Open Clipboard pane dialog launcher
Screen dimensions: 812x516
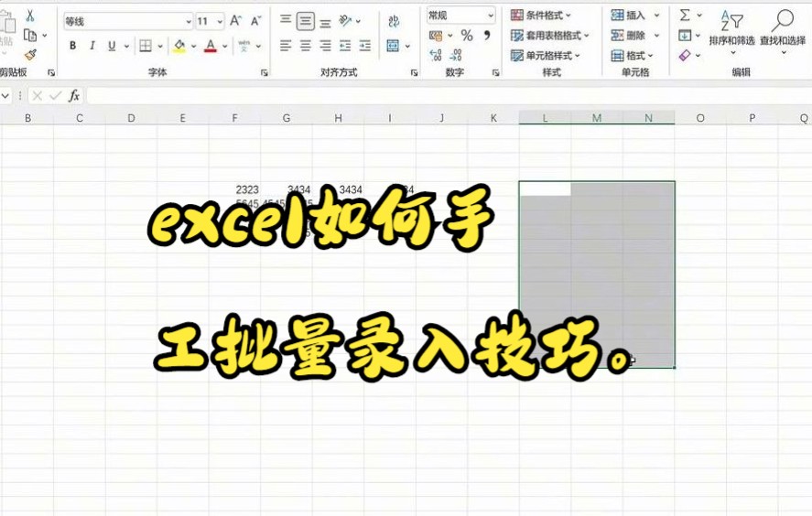click(51, 73)
